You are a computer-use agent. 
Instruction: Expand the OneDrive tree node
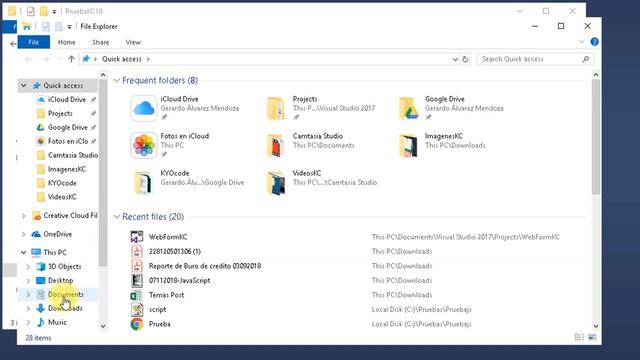(24, 234)
